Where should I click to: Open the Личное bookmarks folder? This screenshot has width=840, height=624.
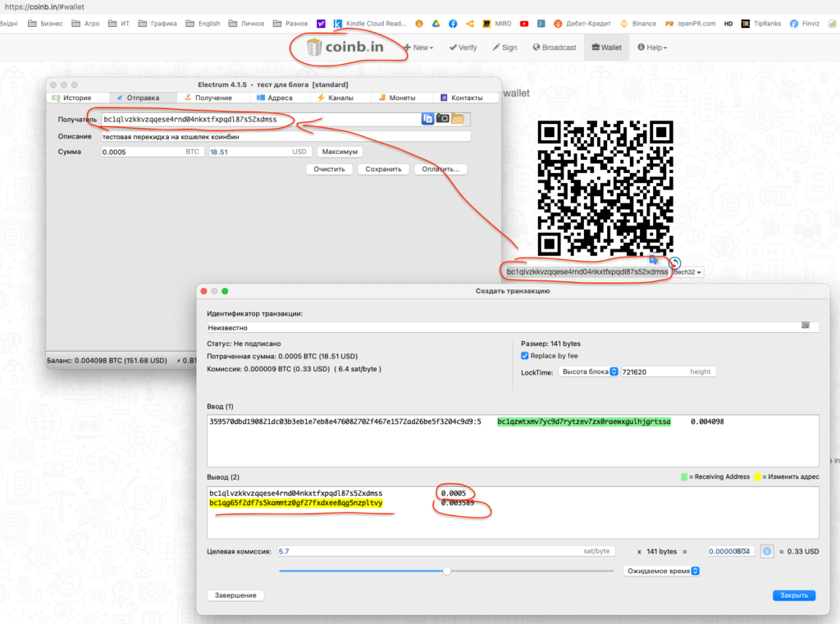pyautogui.click(x=246, y=24)
